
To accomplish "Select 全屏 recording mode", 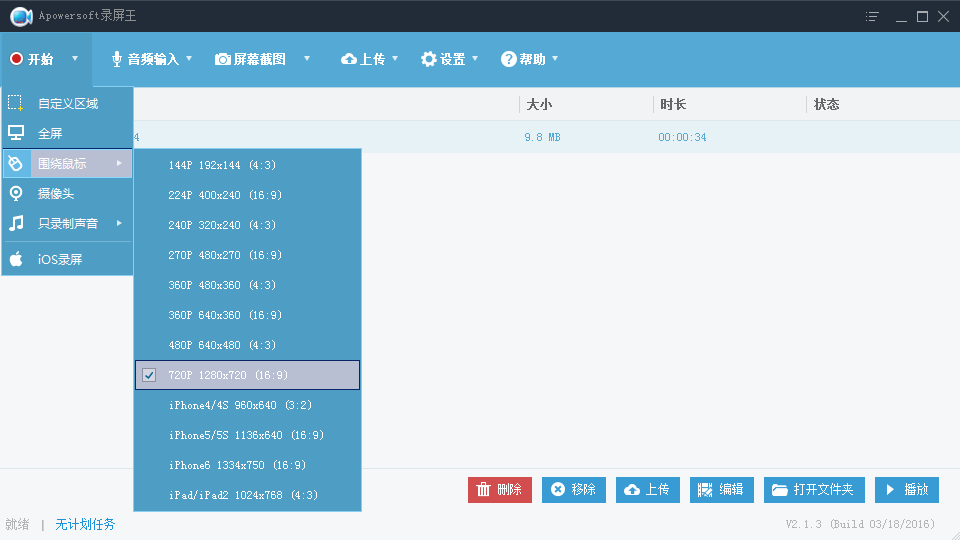I will [x=67, y=133].
